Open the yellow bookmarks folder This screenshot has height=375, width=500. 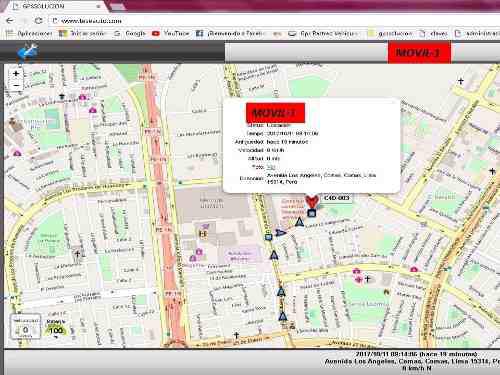click(390, 33)
